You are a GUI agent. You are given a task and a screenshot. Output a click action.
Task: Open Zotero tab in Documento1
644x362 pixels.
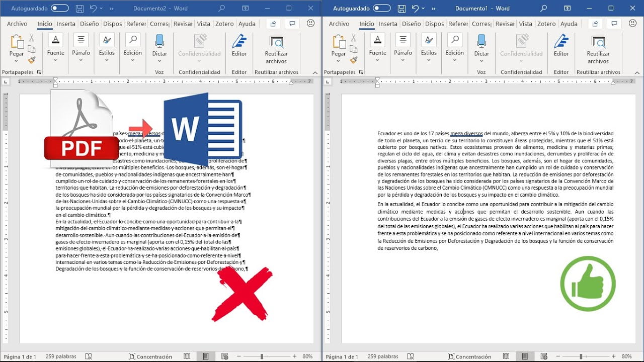(546, 24)
